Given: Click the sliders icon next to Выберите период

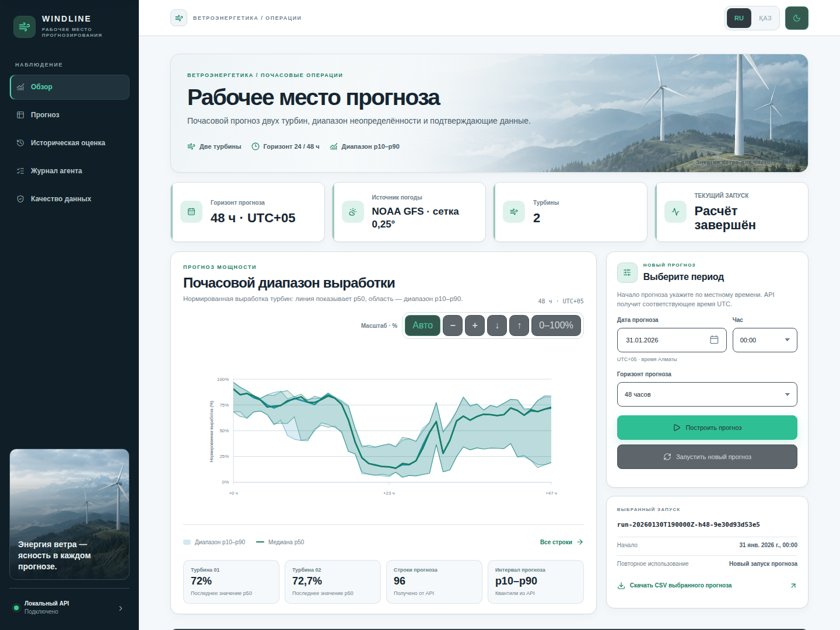Looking at the screenshot, I should point(628,272).
